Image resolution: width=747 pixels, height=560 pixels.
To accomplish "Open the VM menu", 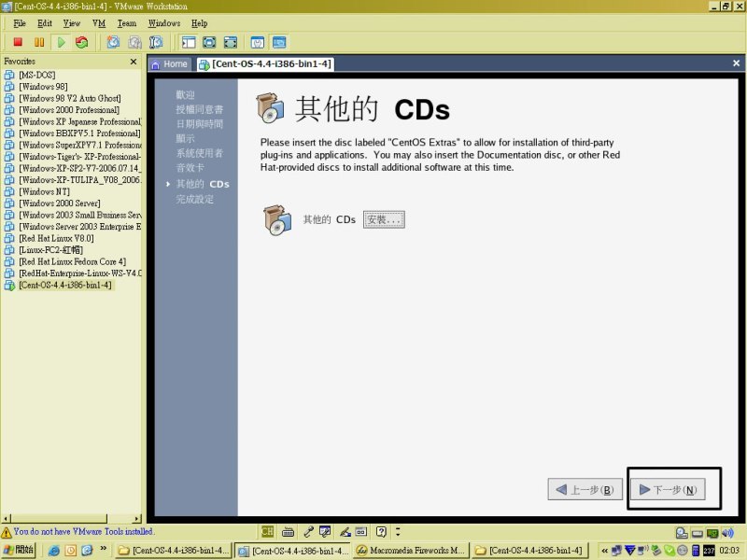I will [x=99, y=23].
